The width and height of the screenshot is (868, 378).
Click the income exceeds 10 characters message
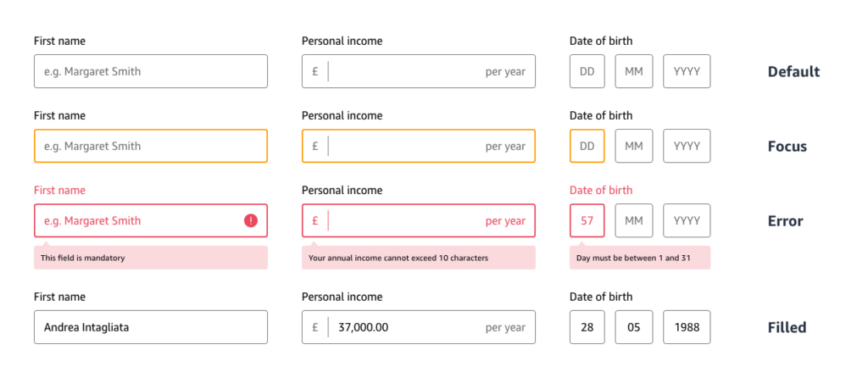[419, 258]
